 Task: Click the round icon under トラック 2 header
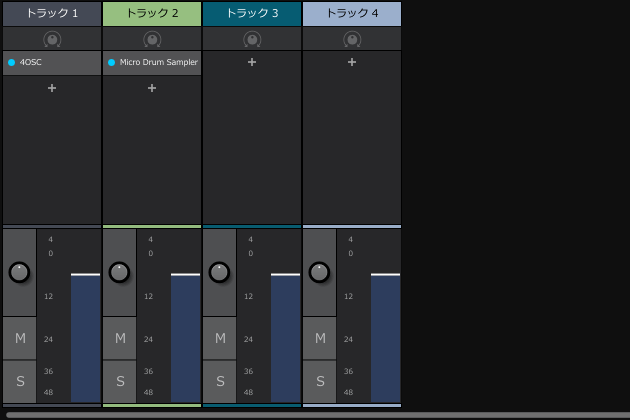(152, 40)
